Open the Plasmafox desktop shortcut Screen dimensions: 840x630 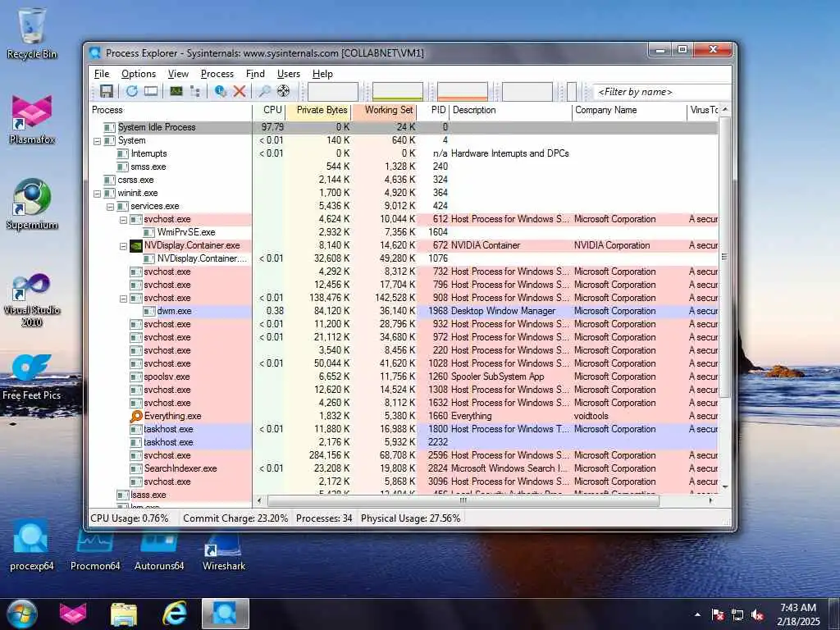[32, 119]
